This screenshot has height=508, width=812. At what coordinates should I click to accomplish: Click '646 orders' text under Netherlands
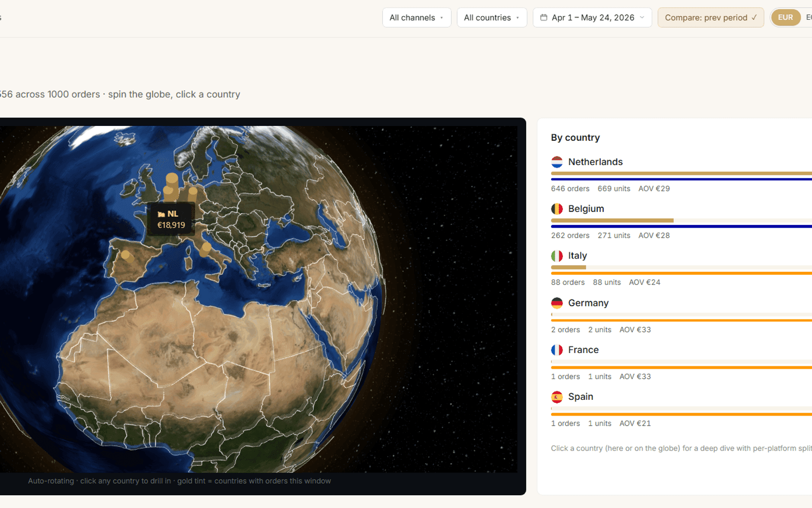570,188
